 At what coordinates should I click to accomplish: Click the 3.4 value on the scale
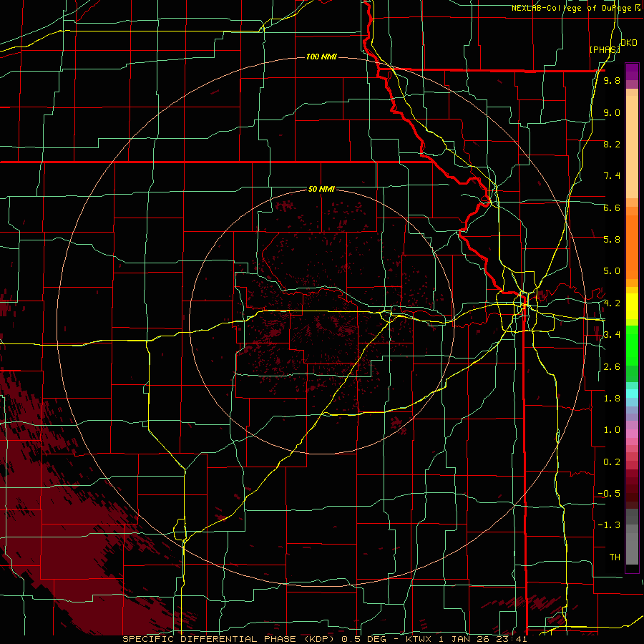(x=612, y=335)
